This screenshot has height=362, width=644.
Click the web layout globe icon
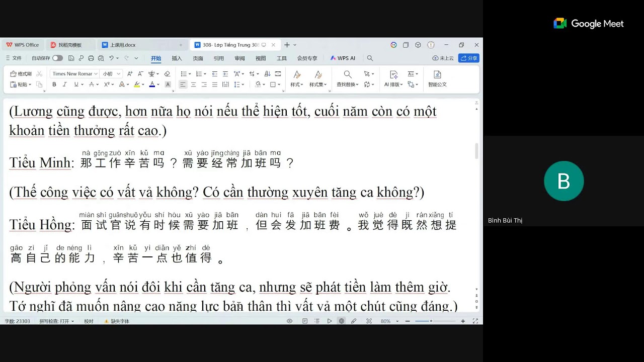pyautogui.click(x=342, y=321)
